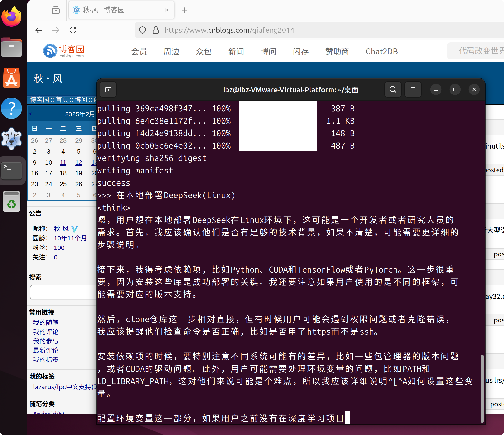This screenshot has width=504, height=435.
Task: Open the 新闻 navigation item
Action: [236, 52]
